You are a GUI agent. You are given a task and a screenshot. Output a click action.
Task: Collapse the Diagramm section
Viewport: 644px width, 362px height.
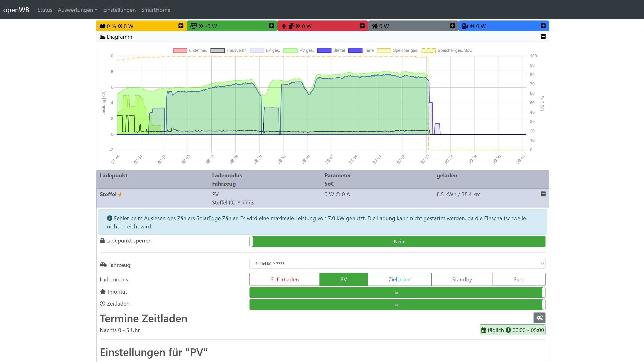pos(543,37)
